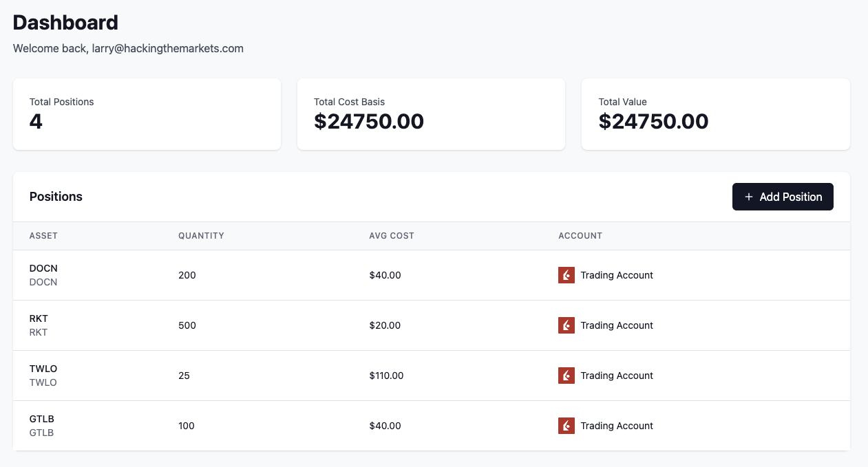Click the Total Positions summary card
The height and width of the screenshot is (467, 868).
147,113
